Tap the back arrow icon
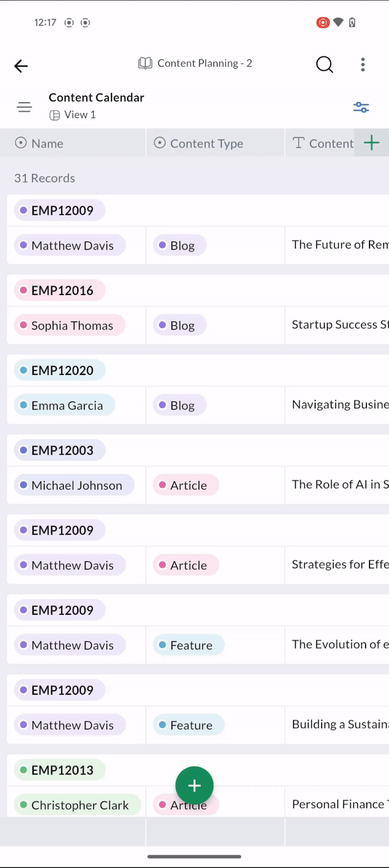389x868 pixels. (21, 66)
